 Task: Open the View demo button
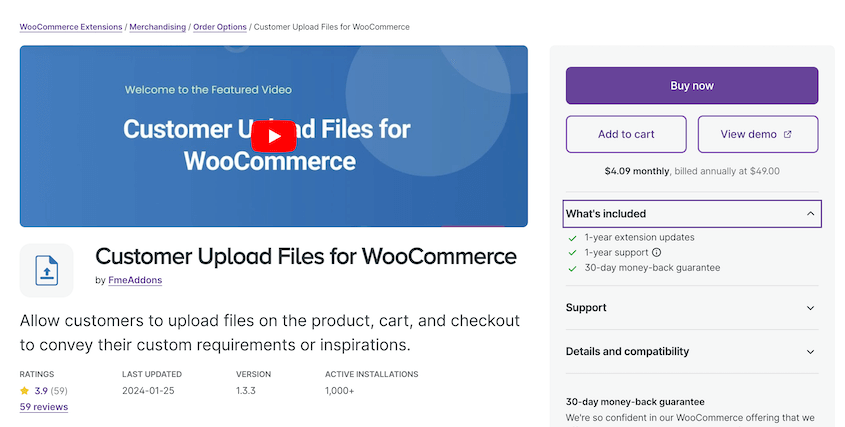pyautogui.click(x=758, y=134)
